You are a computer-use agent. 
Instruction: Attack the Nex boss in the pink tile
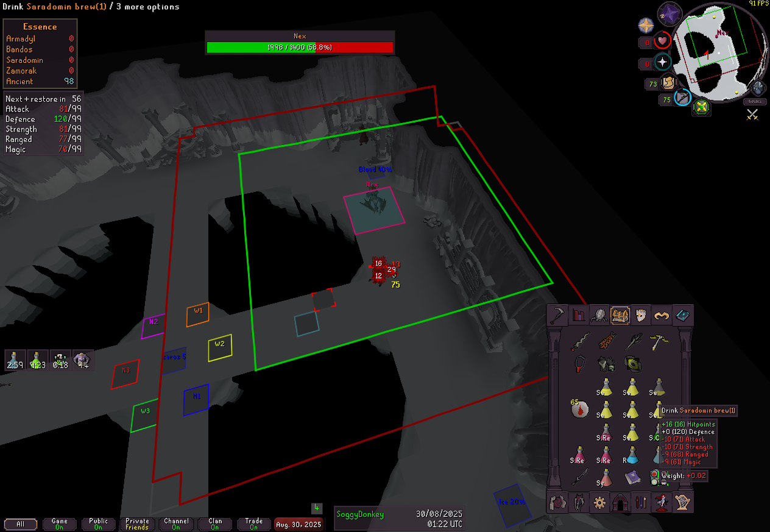coord(374,210)
